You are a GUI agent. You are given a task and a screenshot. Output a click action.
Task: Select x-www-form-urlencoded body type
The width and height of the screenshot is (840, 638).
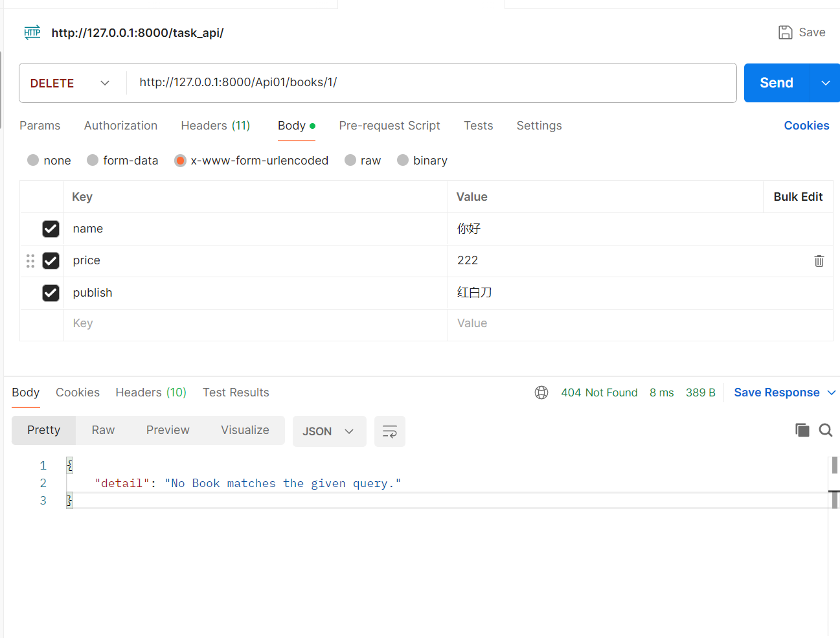180,160
